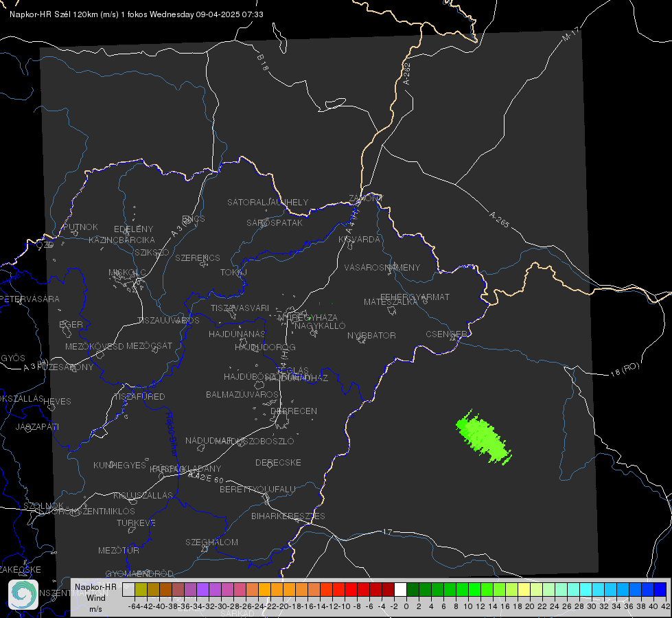Click the VÁSÁROSNAMÉNY label

coord(382,267)
